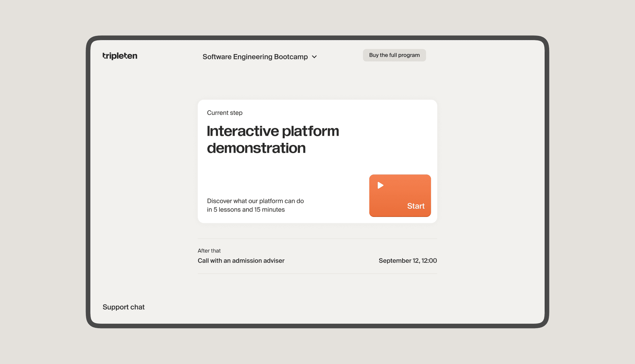Image resolution: width=635 pixels, height=364 pixels.
Task: Click the Current step label
Action: pyautogui.click(x=224, y=113)
